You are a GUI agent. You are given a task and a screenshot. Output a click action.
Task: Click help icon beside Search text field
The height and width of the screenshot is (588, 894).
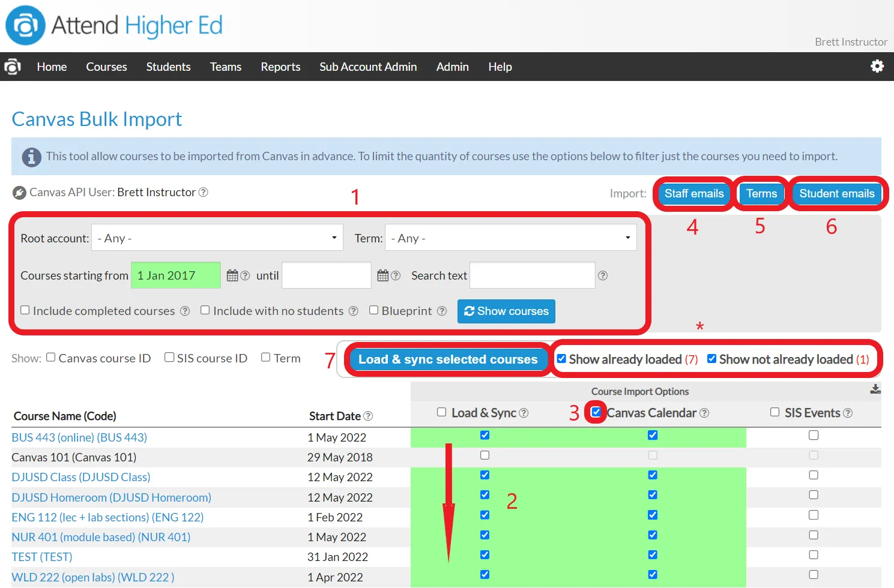tap(603, 275)
